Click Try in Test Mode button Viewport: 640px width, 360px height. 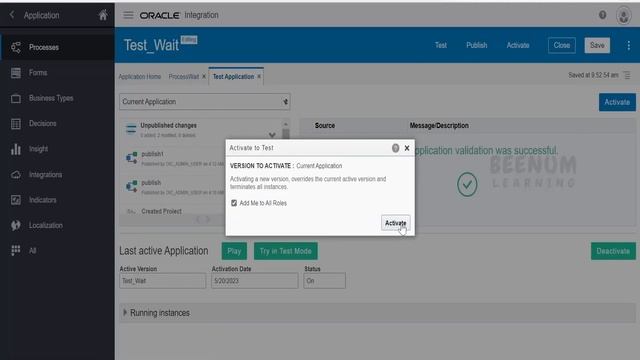pyautogui.click(x=286, y=251)
